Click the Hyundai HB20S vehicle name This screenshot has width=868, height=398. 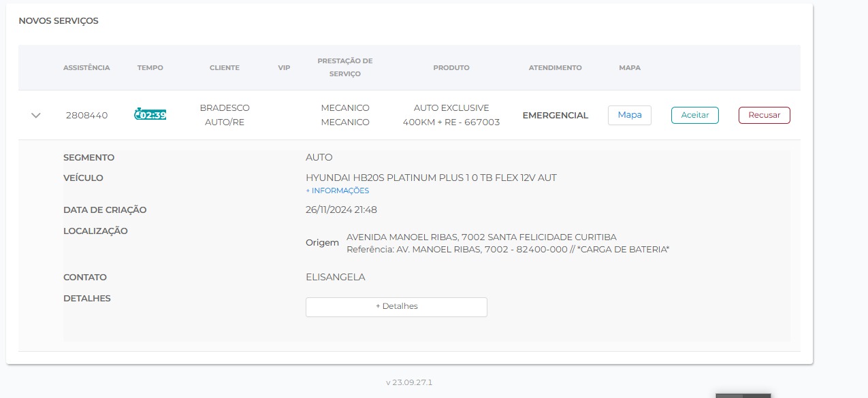click(x=431, y=178)
